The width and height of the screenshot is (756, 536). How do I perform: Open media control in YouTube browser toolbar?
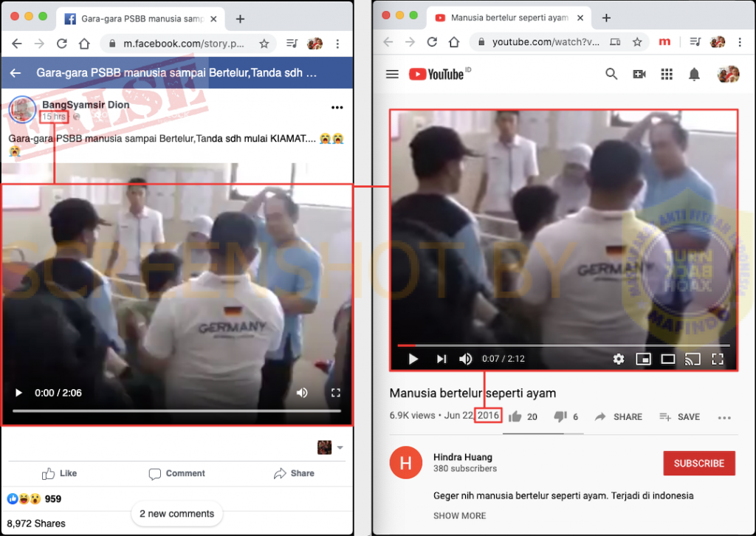(695, 42)
